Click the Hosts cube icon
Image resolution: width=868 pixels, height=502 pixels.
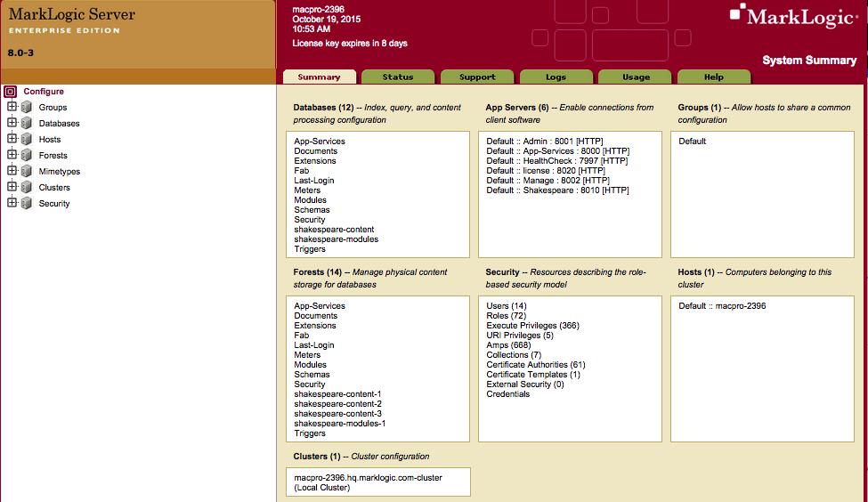(x=26, y=140)
